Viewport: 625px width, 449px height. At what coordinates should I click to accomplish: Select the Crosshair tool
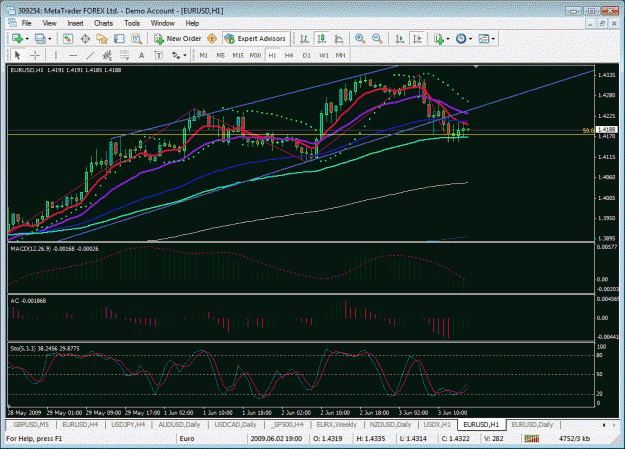tap(35, 55)
